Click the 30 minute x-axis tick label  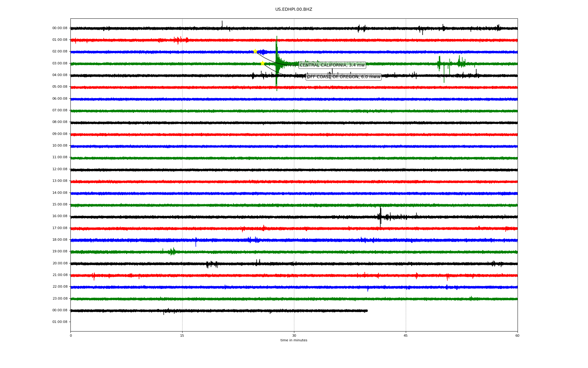pyautogui.click(x=294, y=335)
